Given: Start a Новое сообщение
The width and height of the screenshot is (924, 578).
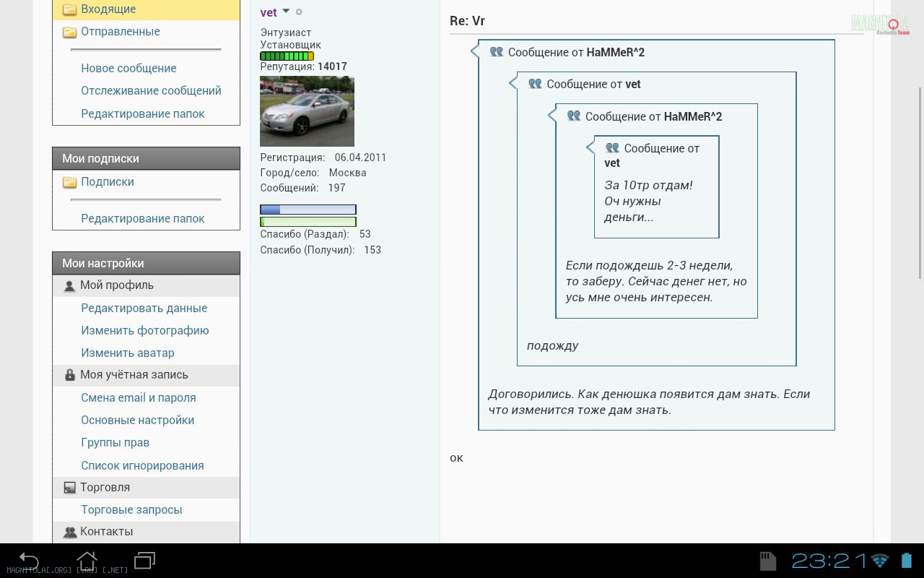Looking at the screenshot, I should pyautogui.click(x=128, y=68).
